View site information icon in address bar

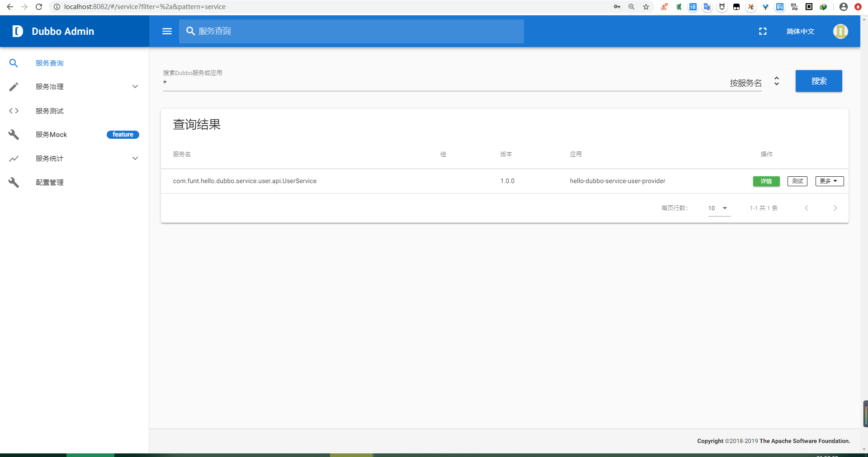pyautogui.click(x=57, y=7)
